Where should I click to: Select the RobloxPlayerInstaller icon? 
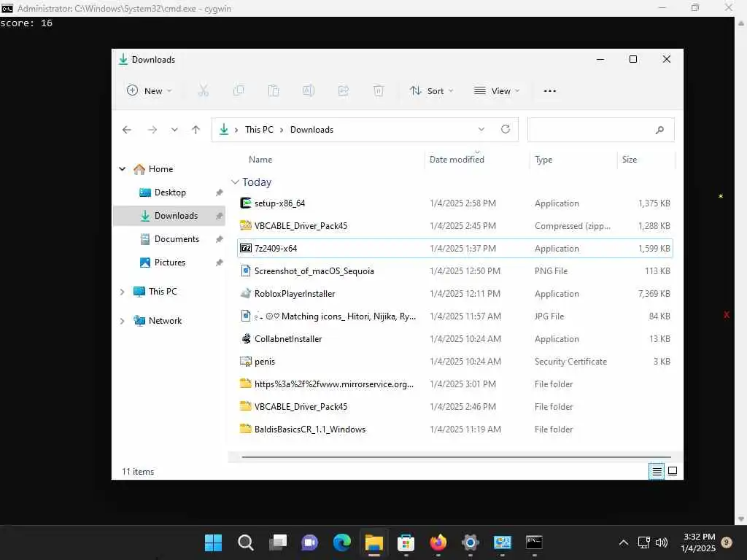(x=245, y=293)
